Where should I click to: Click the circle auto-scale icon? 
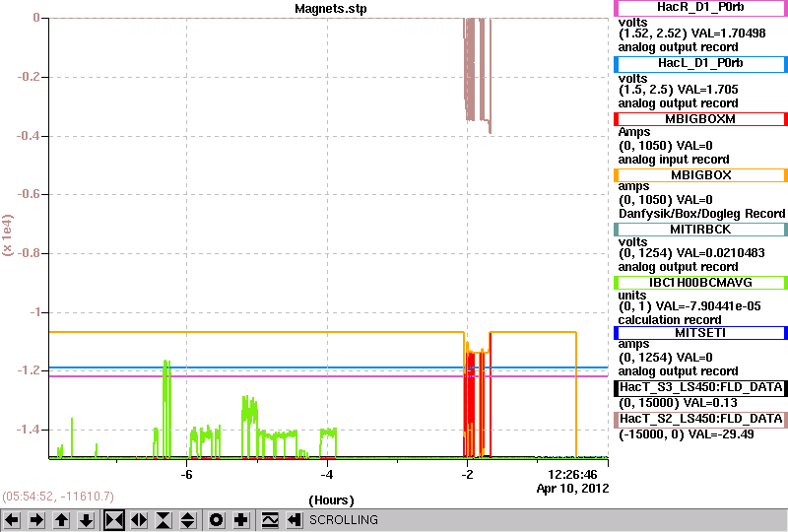pos(217,520)
